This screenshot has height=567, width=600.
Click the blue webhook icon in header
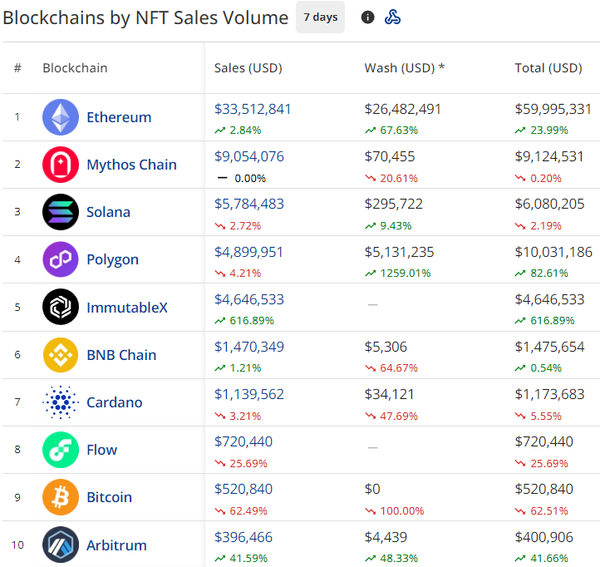point(393,17)
